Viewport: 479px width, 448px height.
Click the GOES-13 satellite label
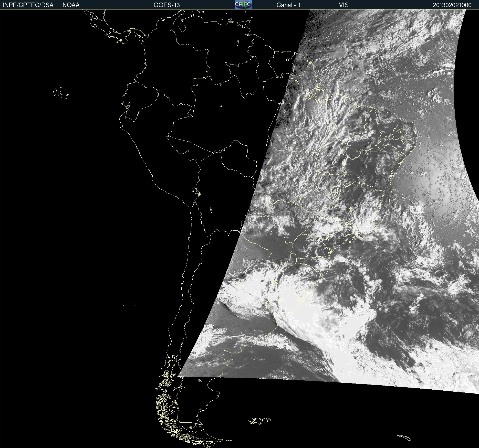(167, 5)
